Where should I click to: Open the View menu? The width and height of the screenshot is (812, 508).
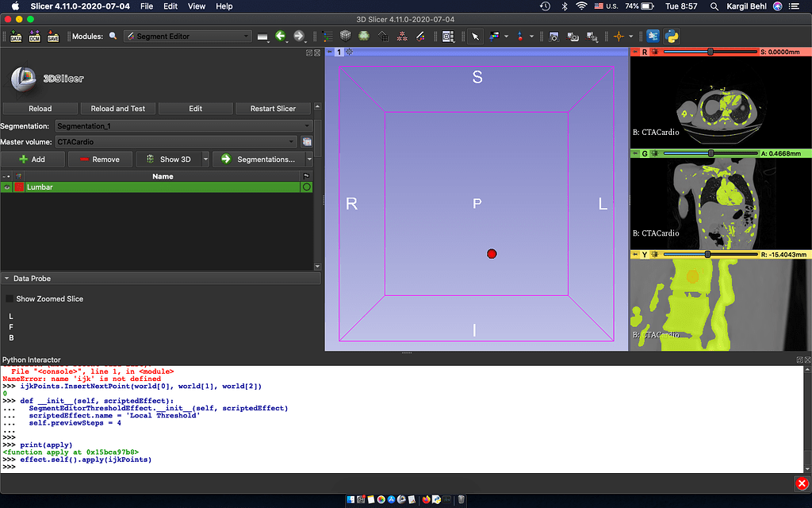[196, 6]
